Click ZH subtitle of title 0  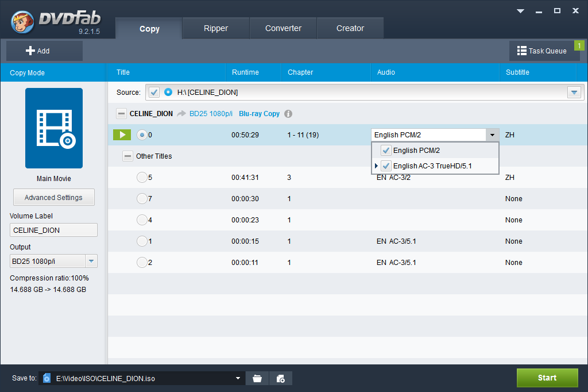(x=510, y=135)
